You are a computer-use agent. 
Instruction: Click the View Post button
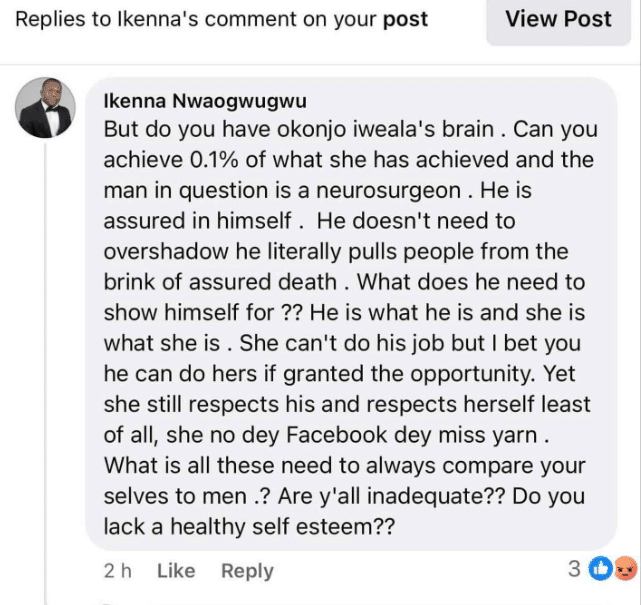tap(558, 19)
